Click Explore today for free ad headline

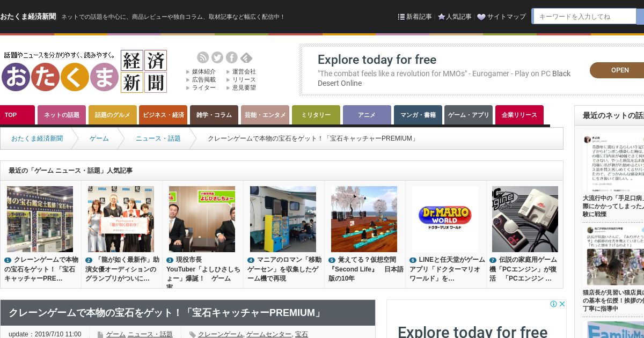(377, 60)
